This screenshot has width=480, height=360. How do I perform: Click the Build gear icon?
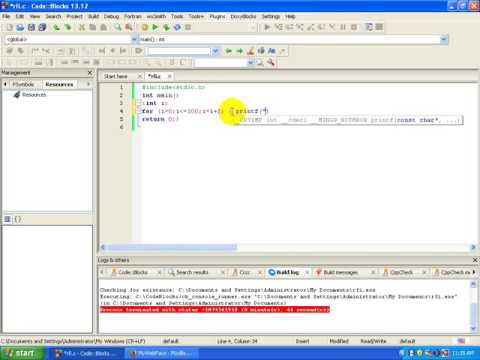(x=144, y=27)
